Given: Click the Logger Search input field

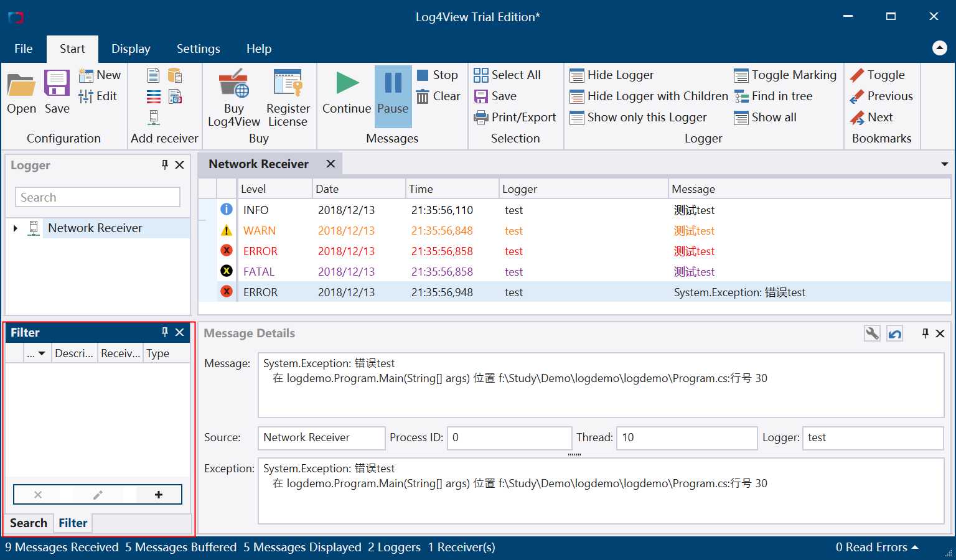Looking at the screenshot, I should pos(98,197).
